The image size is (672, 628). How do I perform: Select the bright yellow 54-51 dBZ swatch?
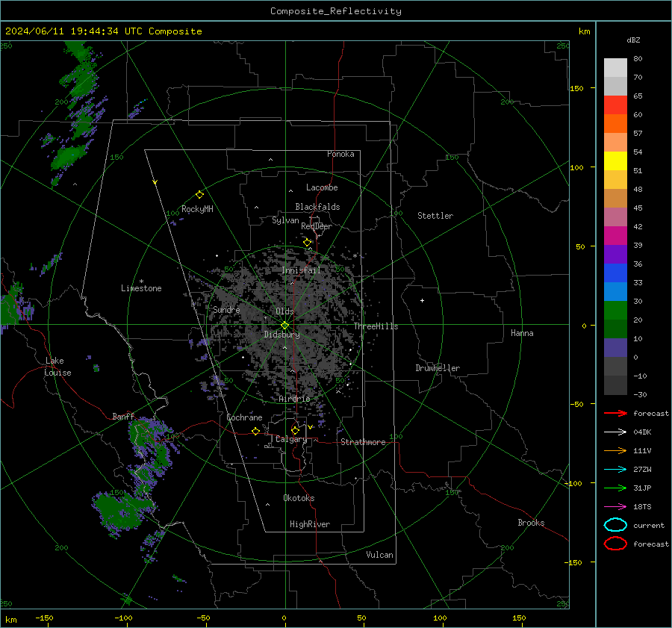(615, 161)
